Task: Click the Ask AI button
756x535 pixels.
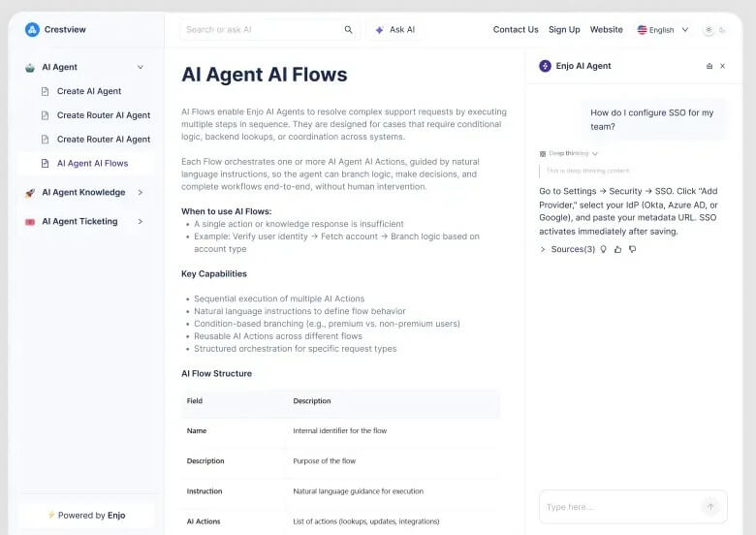Action: (x=394, y=30)
